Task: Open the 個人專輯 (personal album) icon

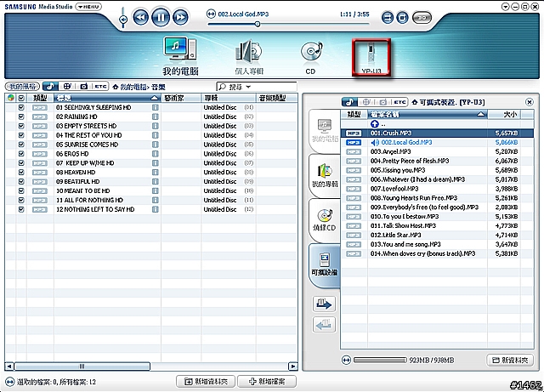Action: pyautogui.click(x=249, y=58)
